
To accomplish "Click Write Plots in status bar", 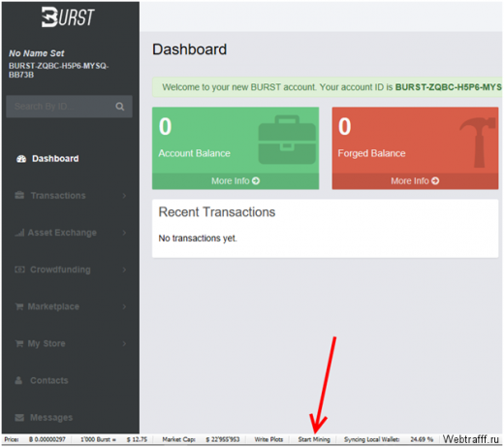I will 268,439.
